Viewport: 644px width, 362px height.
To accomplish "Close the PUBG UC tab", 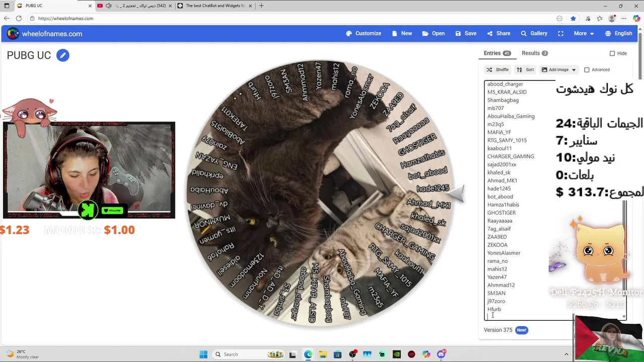I will coord(90,6).
